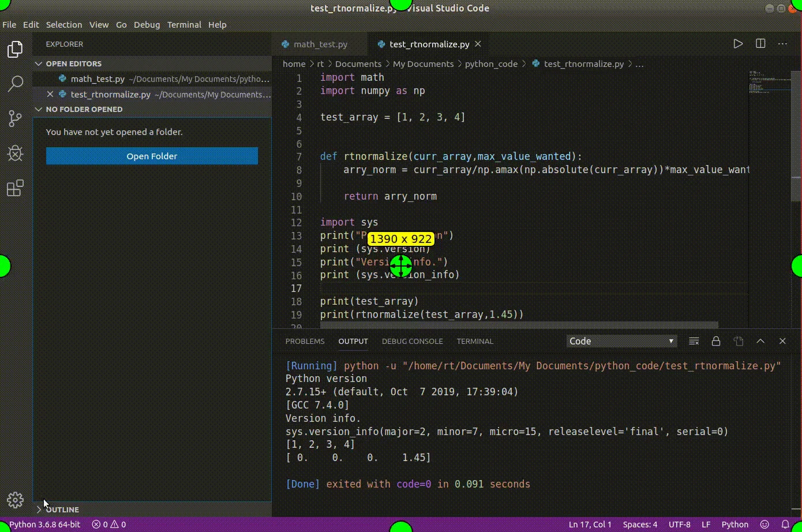802x532 pixels.
Task: Open math_test.py from Open Editors list
Action: [x=152, y=79]
